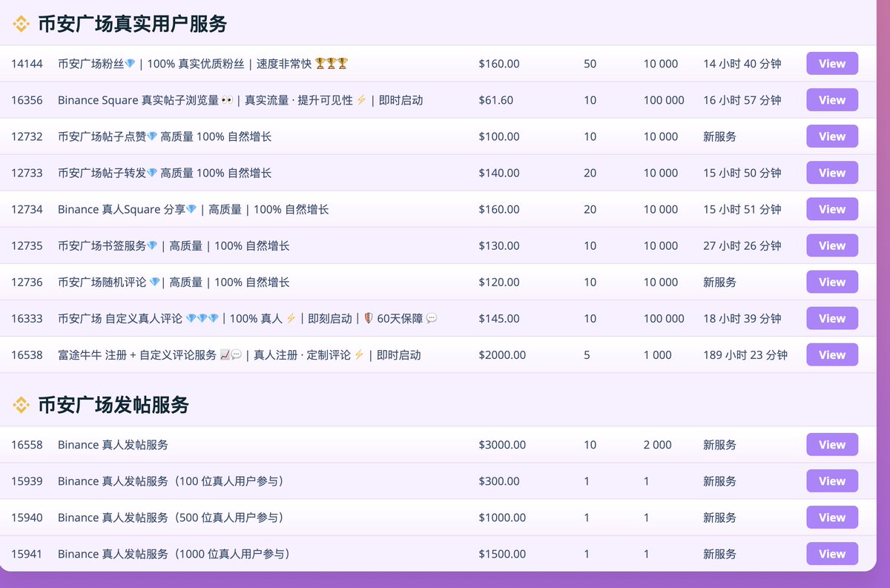Screen dimensions: 890x588
Task: Open View for service 16356
Action: click(832, 100)
